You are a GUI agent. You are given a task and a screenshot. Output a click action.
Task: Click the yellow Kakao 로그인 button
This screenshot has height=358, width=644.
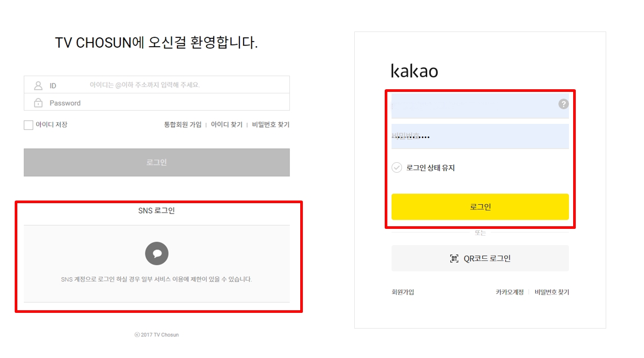point(480,207)
